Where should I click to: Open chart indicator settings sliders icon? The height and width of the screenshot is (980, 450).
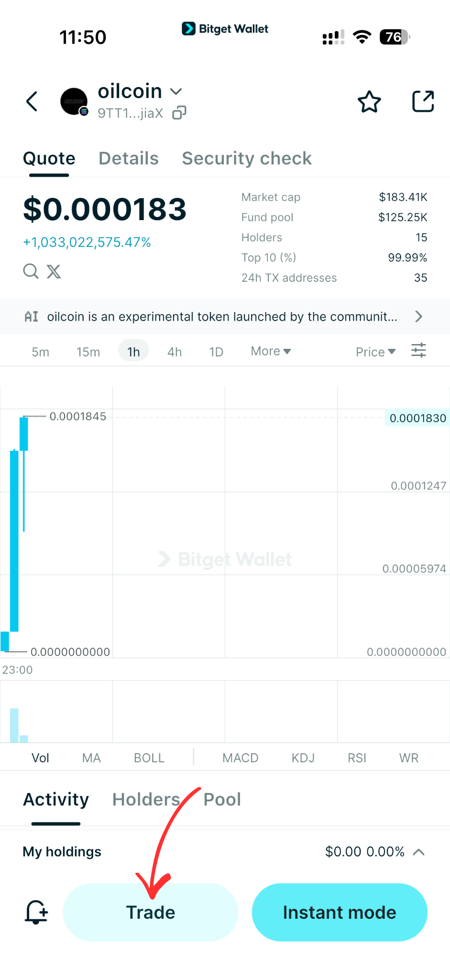pyautogui.click(x=418, y=350)
